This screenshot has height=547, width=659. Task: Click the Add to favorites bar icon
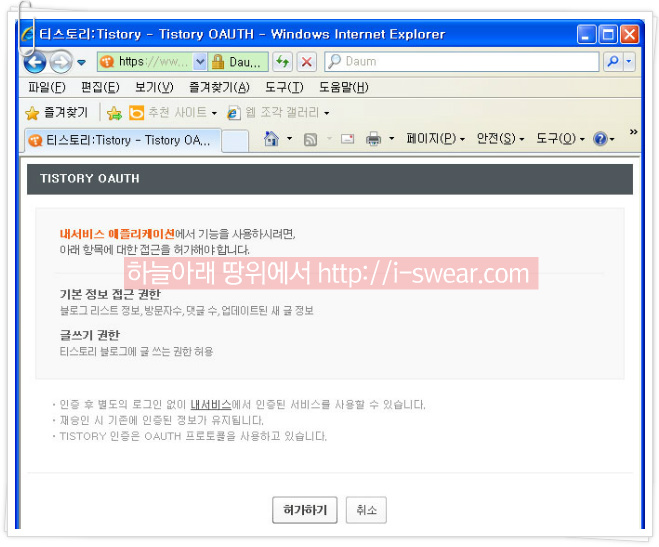(x=114, y=113)
